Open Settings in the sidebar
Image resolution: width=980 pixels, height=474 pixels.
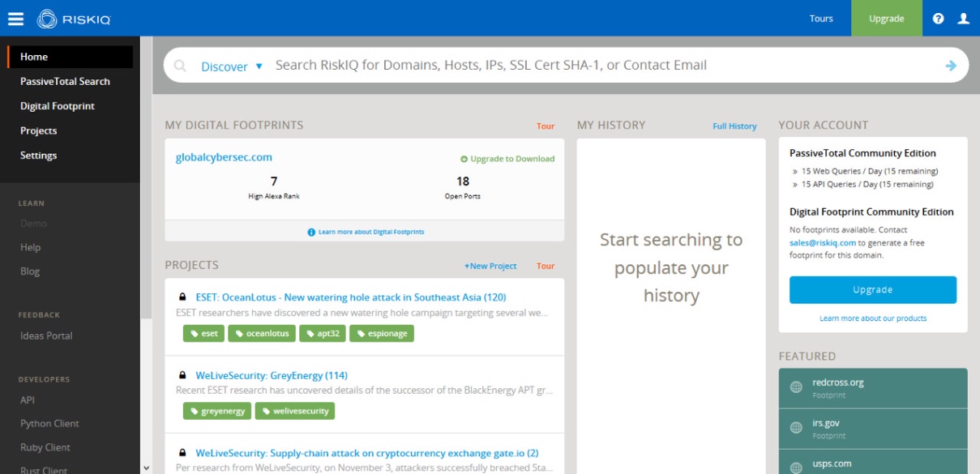pos(39,156)
